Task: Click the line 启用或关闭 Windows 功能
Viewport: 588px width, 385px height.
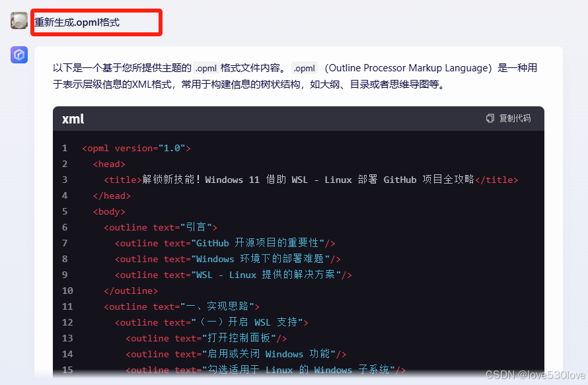Action: pos(236,353)
